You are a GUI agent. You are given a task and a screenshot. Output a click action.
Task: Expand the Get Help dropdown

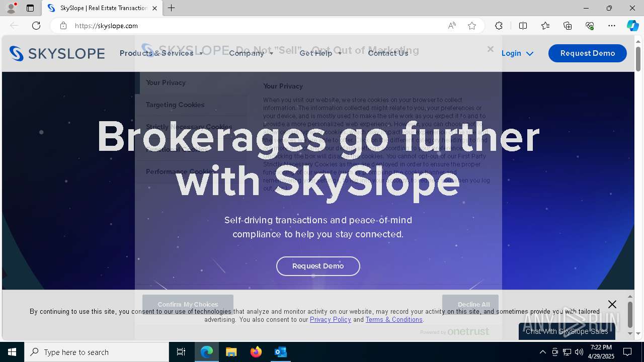pyautogui.click(x=320, y=53)
